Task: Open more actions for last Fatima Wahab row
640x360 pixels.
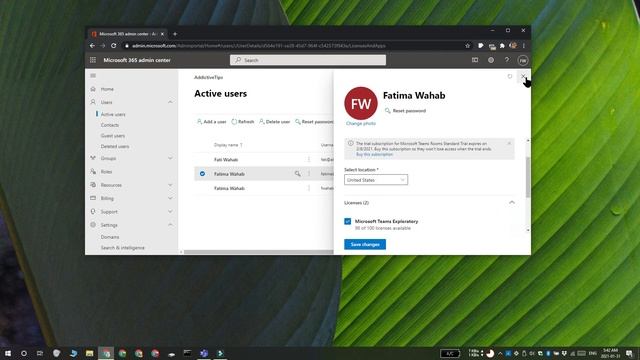Action: 309,188
